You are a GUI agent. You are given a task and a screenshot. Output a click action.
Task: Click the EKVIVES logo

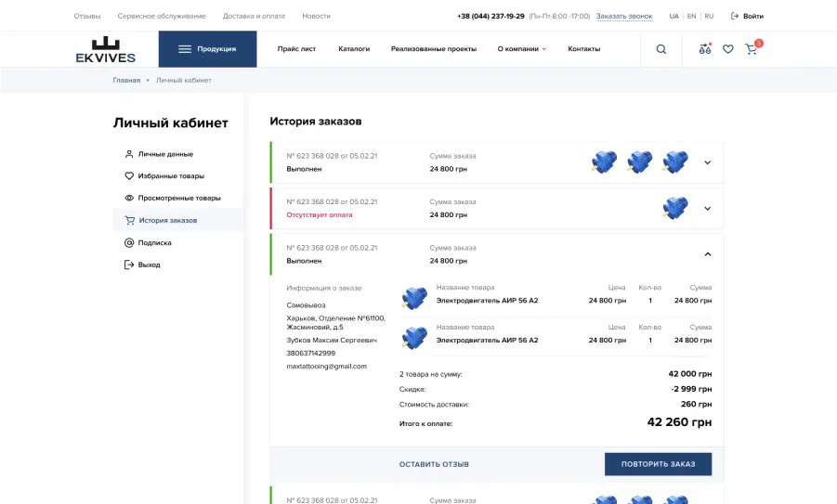tap(106, 50)
